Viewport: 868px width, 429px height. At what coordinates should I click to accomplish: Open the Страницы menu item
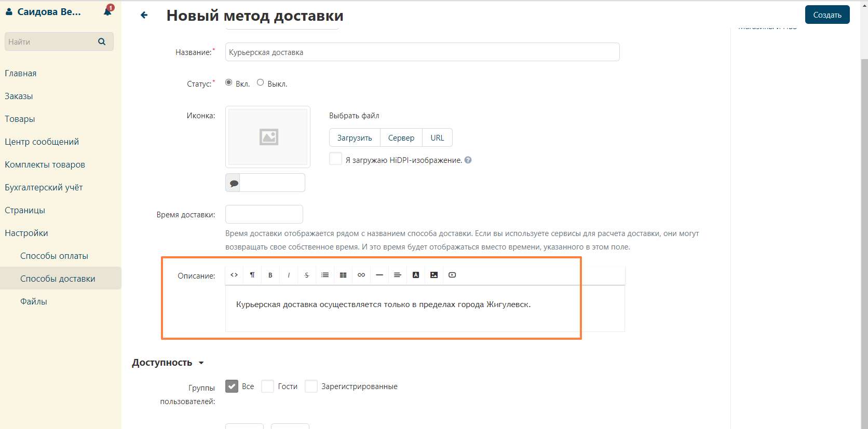25,210
